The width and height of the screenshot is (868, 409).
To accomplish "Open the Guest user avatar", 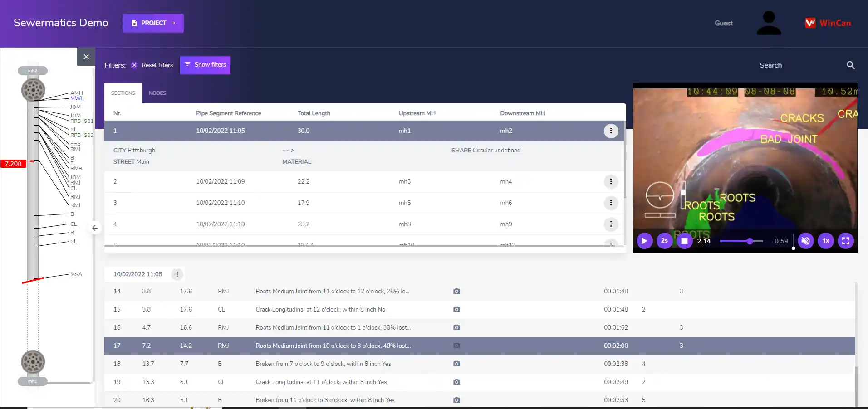I will click(769, 23).
